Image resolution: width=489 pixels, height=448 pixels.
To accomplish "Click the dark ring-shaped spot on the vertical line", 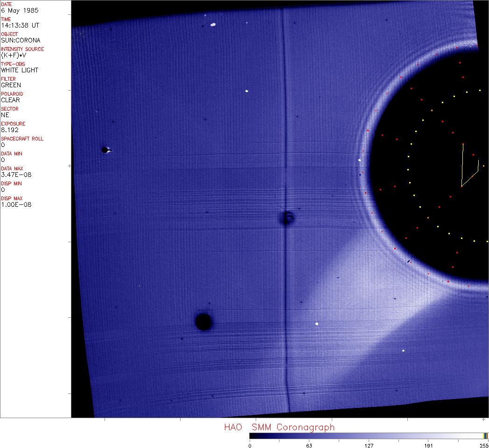I will pos(287,217).
